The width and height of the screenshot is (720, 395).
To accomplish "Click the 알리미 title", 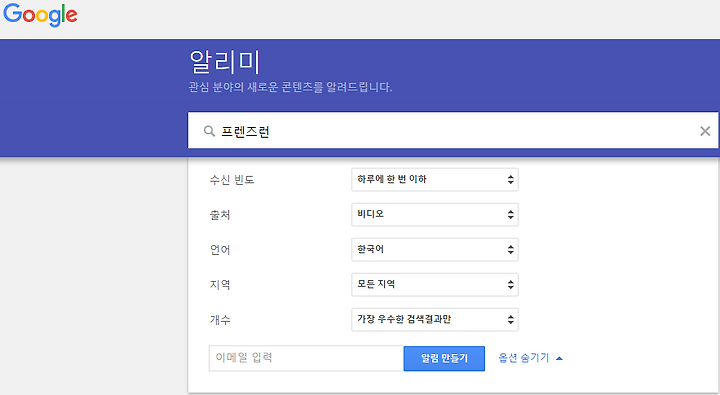I will (225, 62).
